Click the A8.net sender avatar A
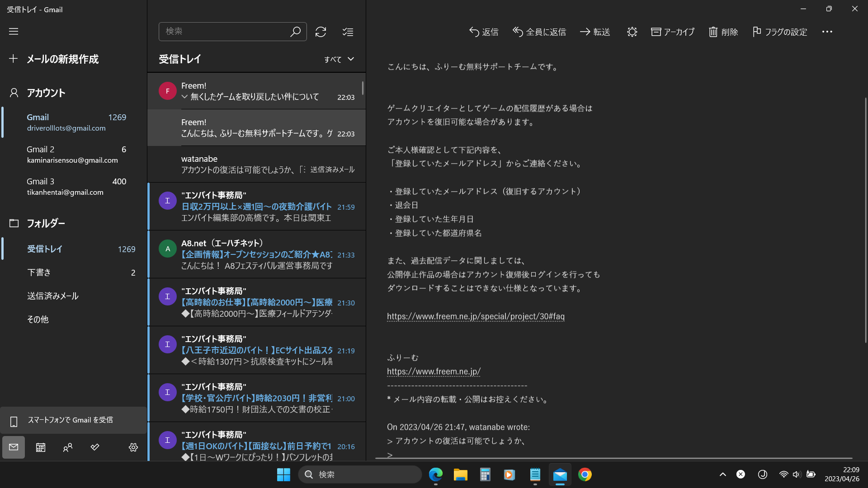 point(168,249)
